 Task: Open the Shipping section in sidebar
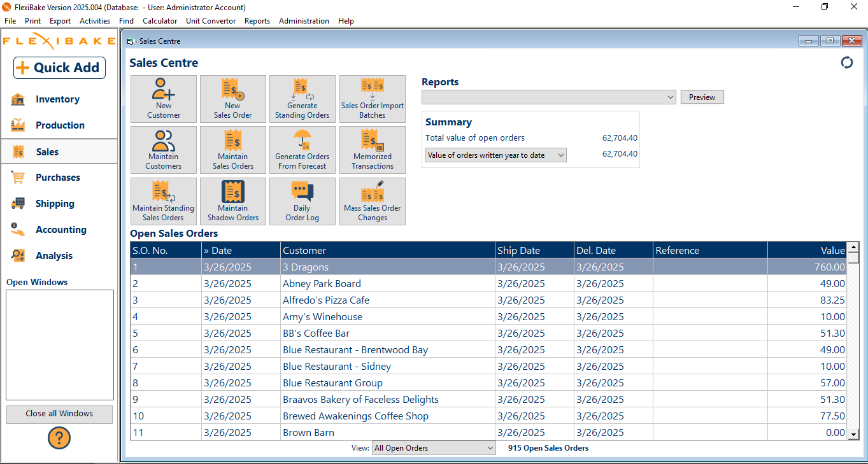pos(59,204)
